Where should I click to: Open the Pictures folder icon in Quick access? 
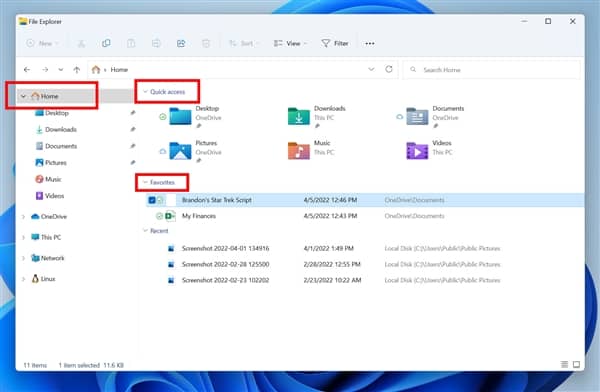coord(180,151)
